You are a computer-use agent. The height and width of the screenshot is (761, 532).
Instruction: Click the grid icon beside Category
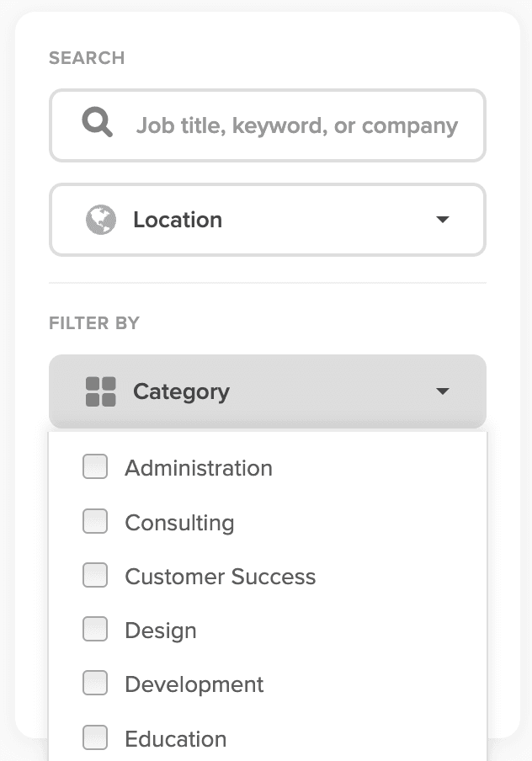(x=101, y=391)
